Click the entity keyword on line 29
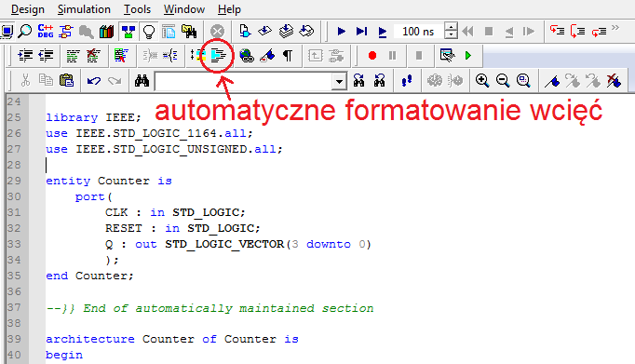Screen dimensions: 635x364 [x=68, y=181]
